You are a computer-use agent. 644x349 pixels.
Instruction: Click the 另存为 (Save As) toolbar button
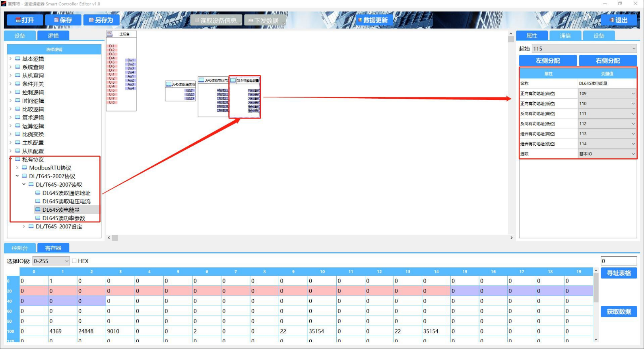coord(101,20)
